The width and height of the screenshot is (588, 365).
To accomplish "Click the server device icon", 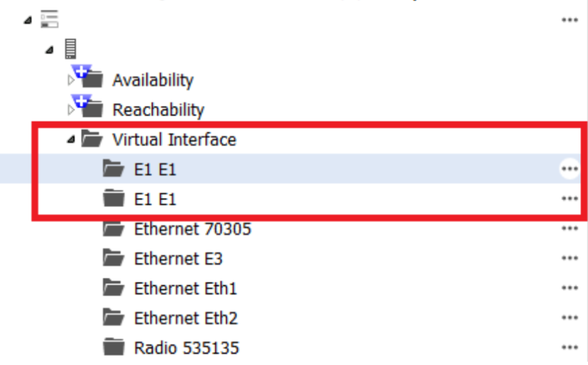I will [70, 49].
